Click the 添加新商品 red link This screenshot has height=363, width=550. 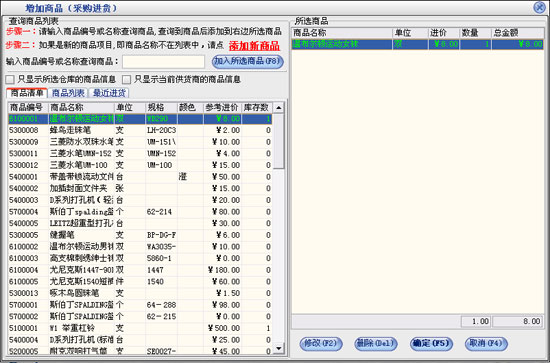pos(254,46)
